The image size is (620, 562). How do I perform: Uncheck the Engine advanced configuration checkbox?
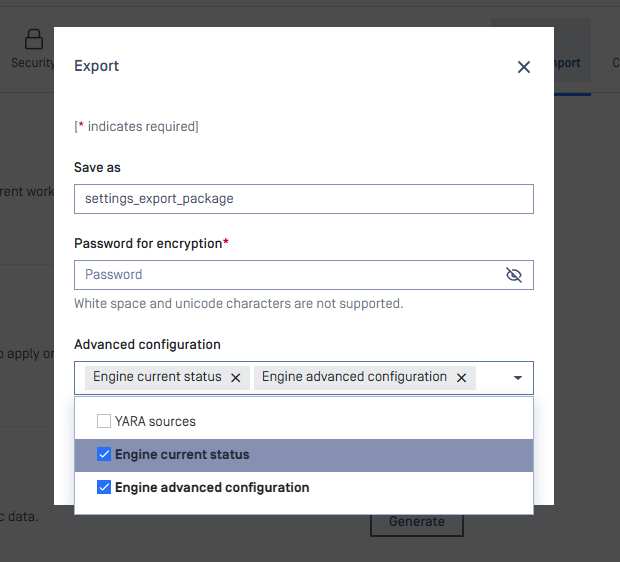(x=104, y=487)
